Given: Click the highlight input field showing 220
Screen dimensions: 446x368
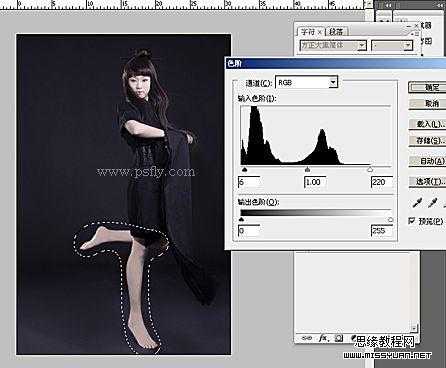Looking at the screenshot, I should (x=382, y=182).
